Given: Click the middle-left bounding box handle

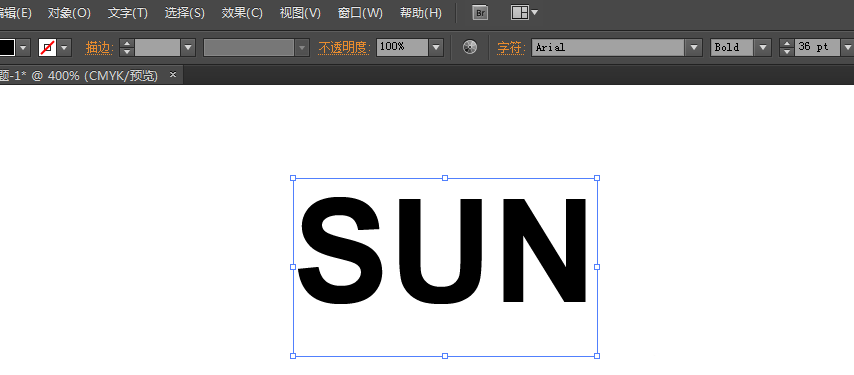Looking at the screenshot, I should coord(293,267).
